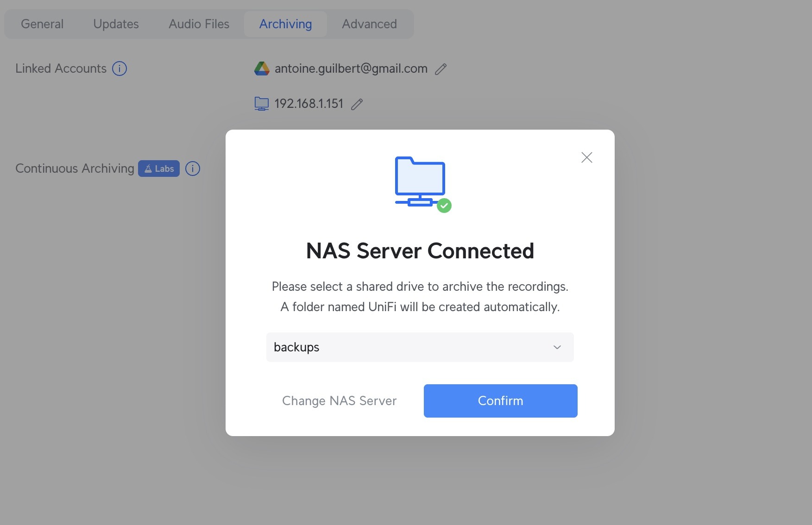Screen dimensions: 812x525
Task: Show Continuous Archiving info tooltip
Action: (x=193, y=169)
